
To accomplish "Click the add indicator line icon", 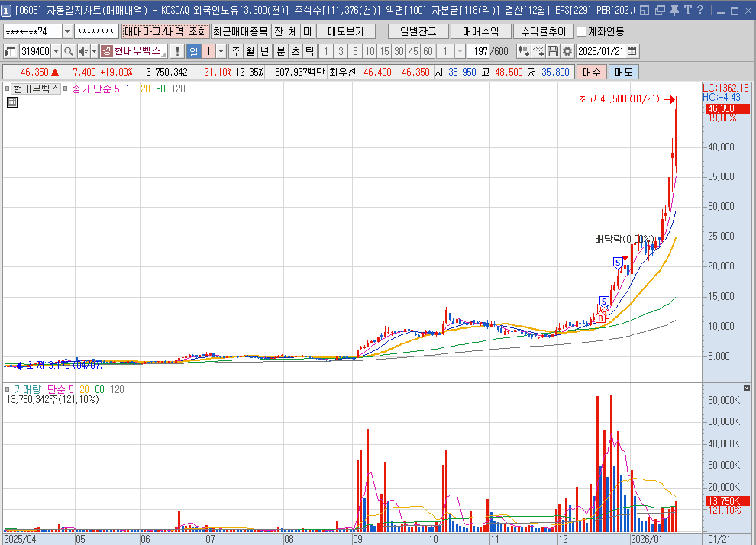I will click(538, 51).
